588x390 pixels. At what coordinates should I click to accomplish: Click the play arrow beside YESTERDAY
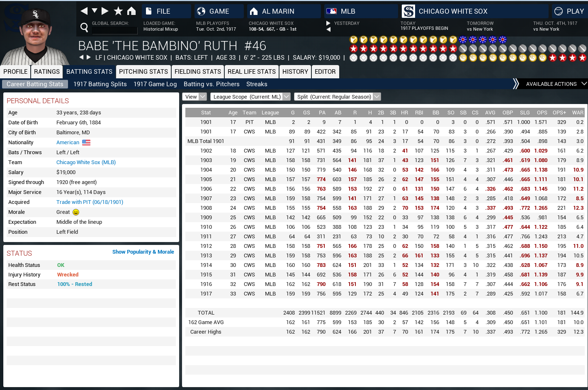328,23
